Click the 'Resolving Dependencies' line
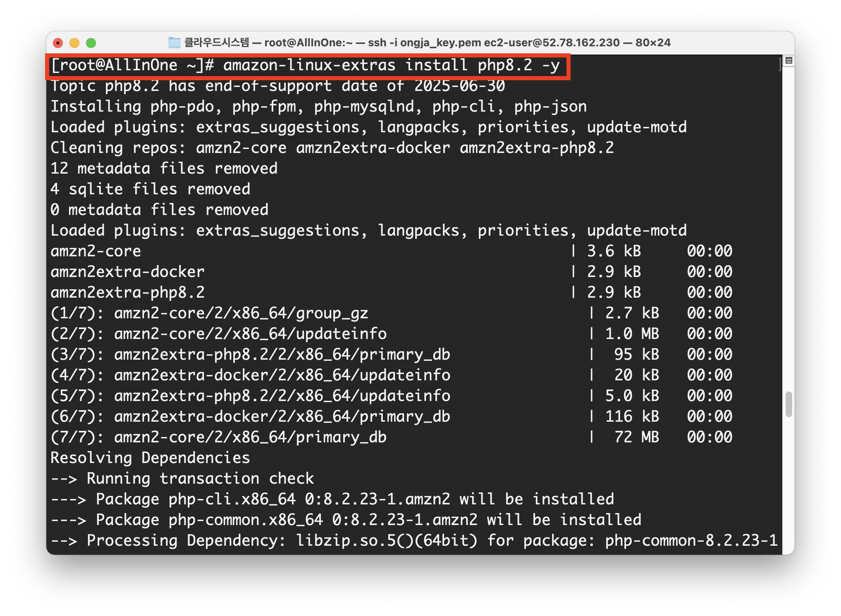841x616 pixels. (x=150, y=458)
